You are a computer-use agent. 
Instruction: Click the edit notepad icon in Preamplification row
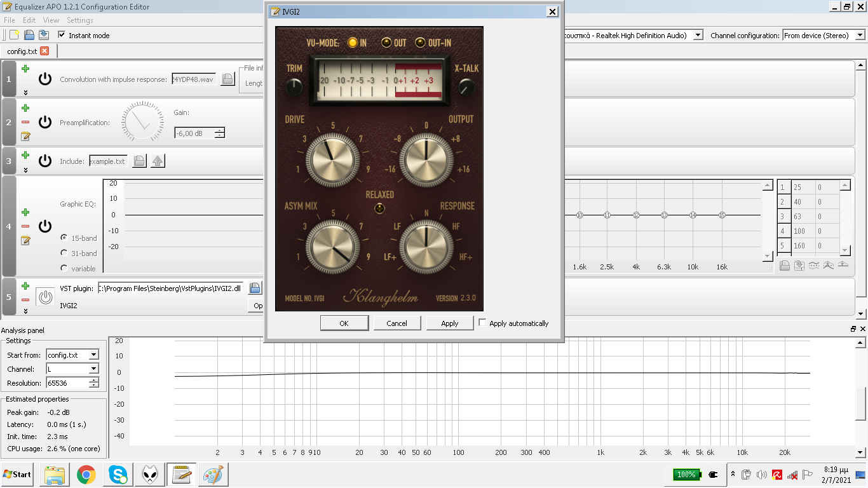25,136
